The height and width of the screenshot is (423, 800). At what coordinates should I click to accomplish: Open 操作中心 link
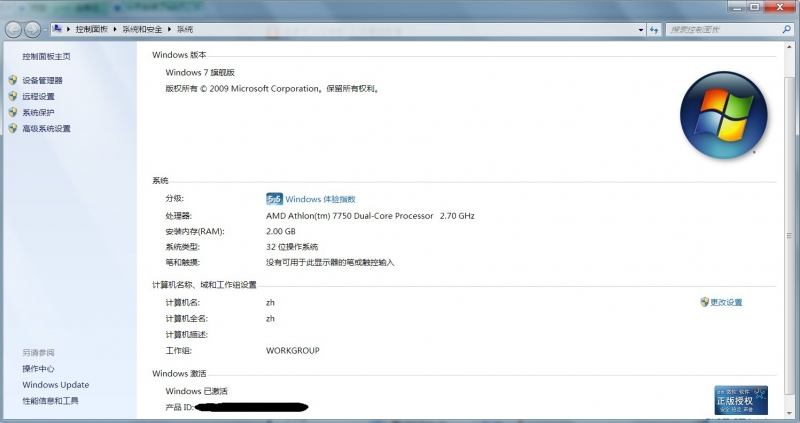38,369
